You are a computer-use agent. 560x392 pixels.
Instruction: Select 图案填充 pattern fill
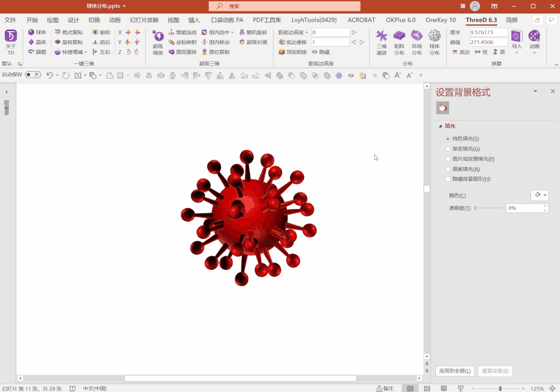[448, 169]
